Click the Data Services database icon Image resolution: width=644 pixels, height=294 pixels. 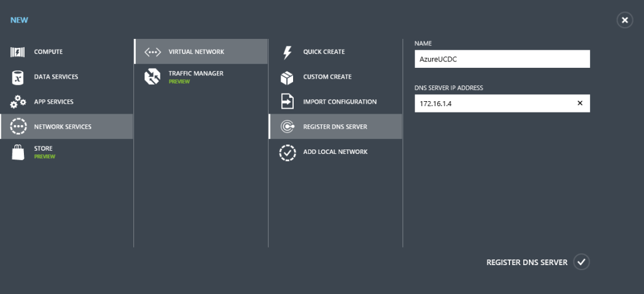pos(18,77)
